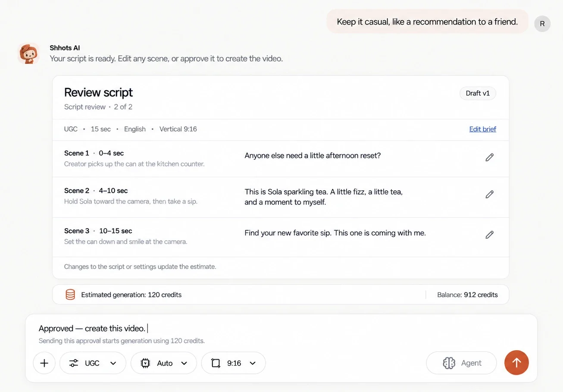The image size is (563, 392).
Task: Click Scene 3 direction about setting can down
Action: pyautogui.click(x=126, y=241)
